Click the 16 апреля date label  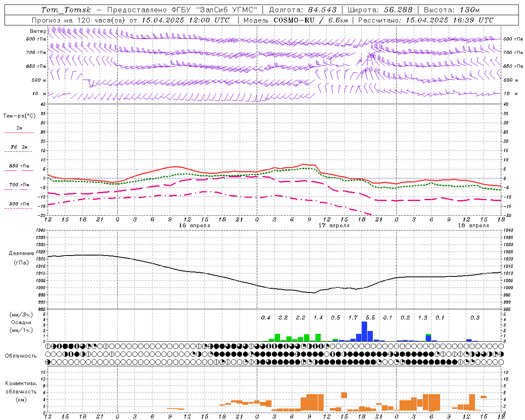[x=194, y=226]
